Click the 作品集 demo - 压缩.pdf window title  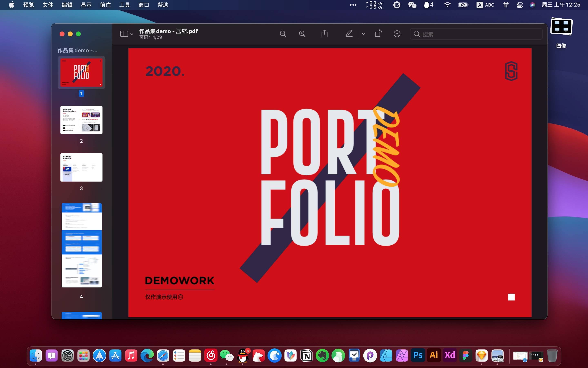pos(168,31)
